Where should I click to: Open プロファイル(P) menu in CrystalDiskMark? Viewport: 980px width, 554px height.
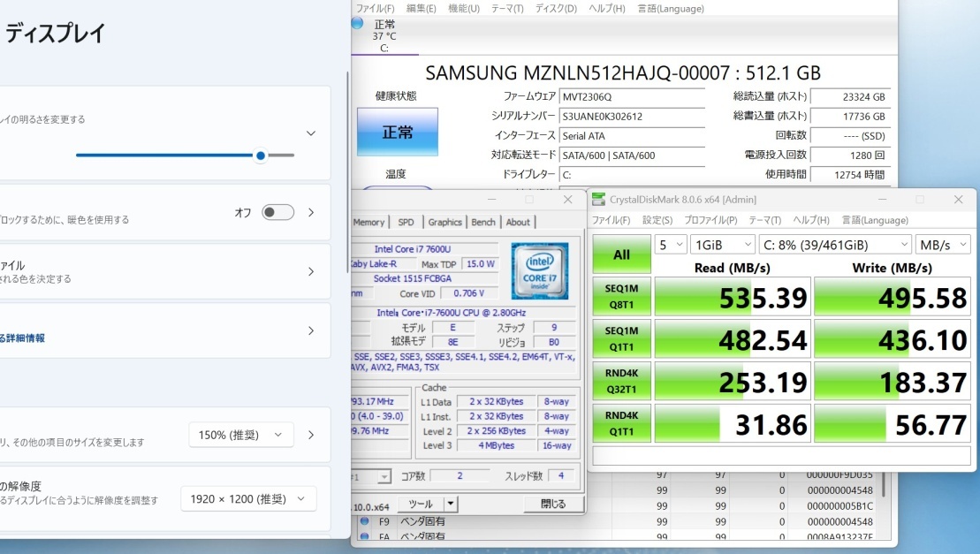pos(710,220)
